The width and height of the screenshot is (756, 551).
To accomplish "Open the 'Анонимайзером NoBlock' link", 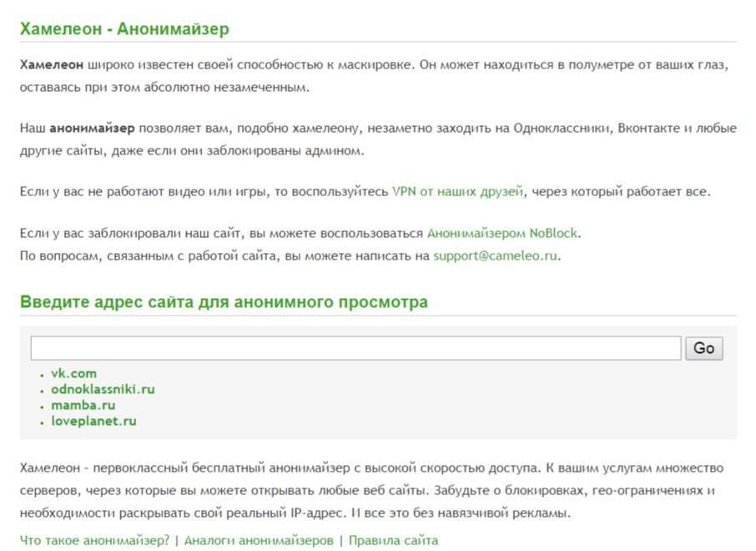I will 501,233.
